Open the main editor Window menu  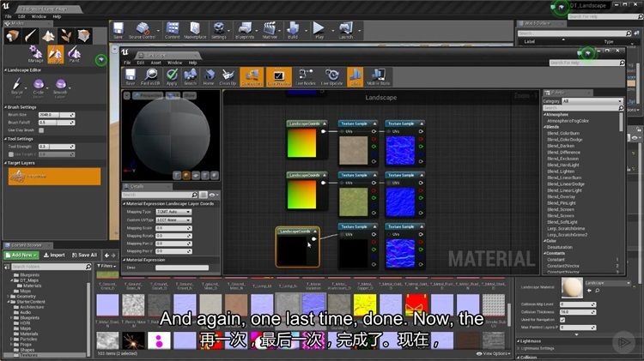click(x=39, y=16)
